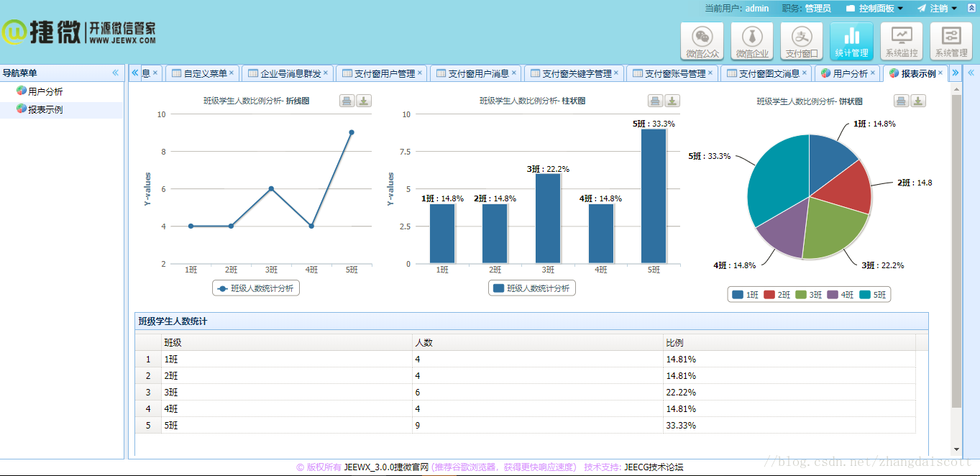This screenshot has height=476, width=980.
Task: Open the JEECG技术论坛 footer link
Action: coord(654,467)
